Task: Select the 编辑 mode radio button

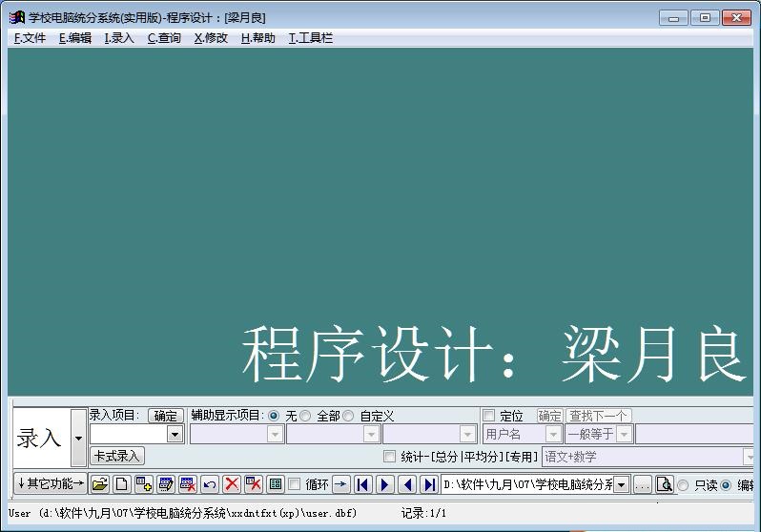Action: 726,485
